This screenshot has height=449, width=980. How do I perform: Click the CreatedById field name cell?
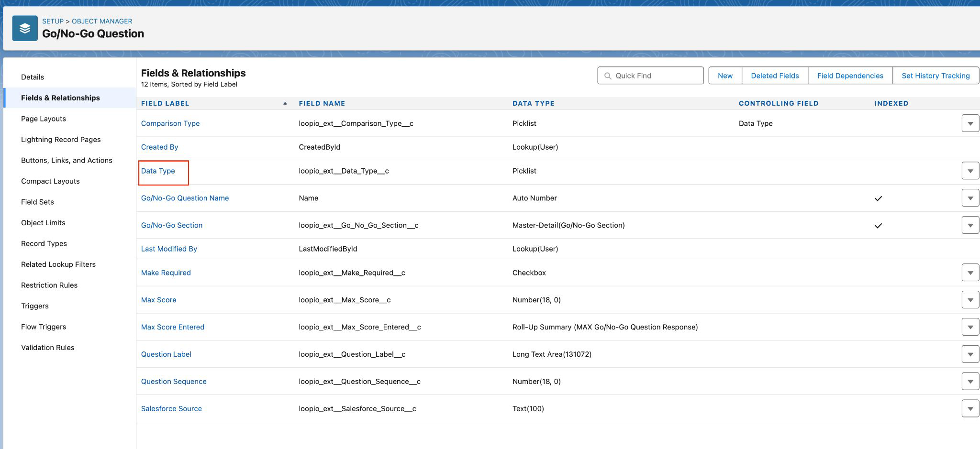(x=320, y=147)
